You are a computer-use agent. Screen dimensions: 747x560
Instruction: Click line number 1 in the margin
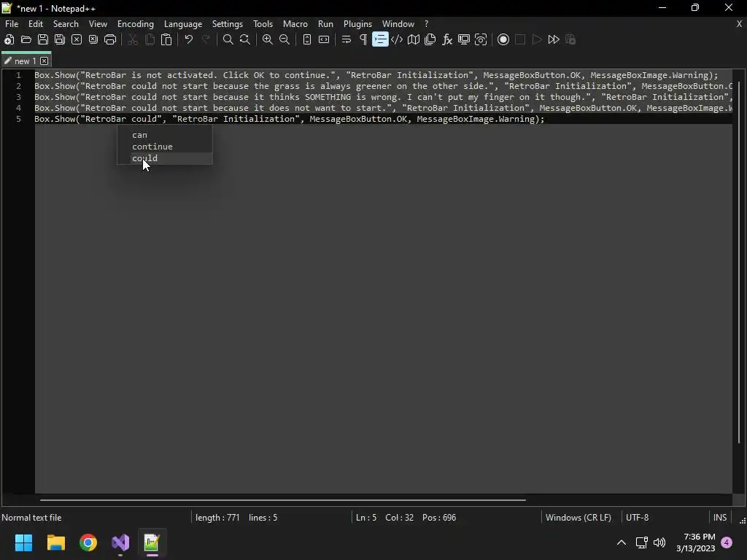pyautogui.click(x=18, y=75)
